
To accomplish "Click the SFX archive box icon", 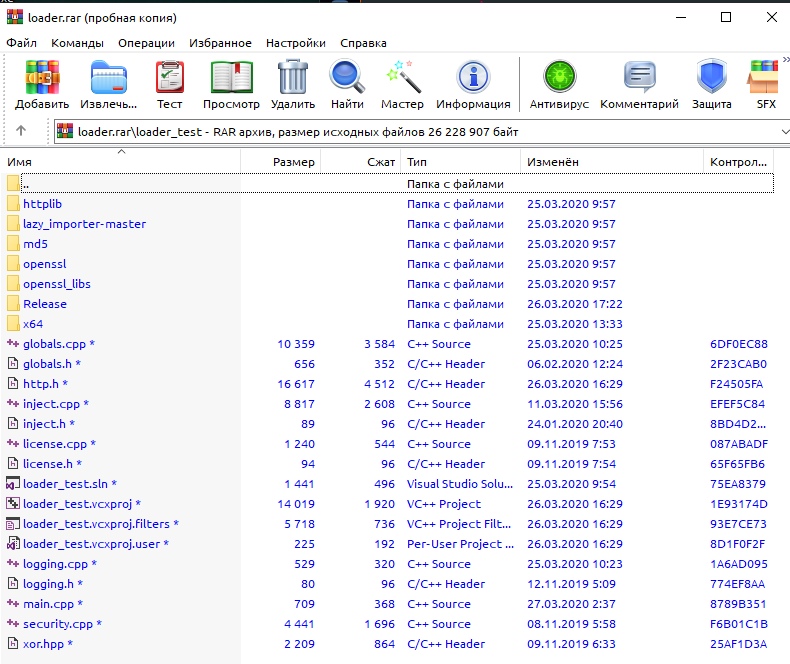I will [x=764, y=77].
